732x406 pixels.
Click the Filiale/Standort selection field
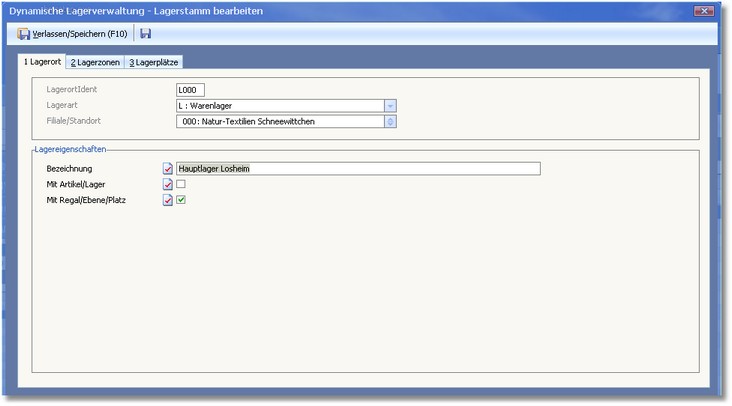(279, 122)
